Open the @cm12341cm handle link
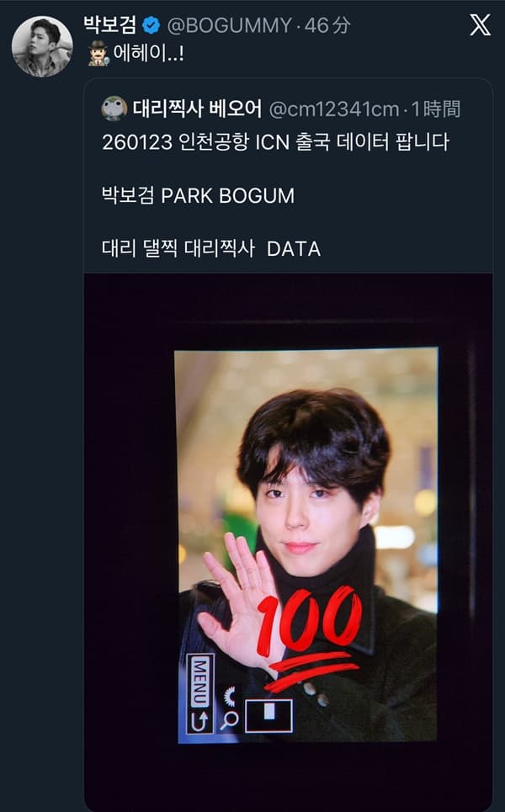Screen dimensions: 505x812 tap(334, 109)
